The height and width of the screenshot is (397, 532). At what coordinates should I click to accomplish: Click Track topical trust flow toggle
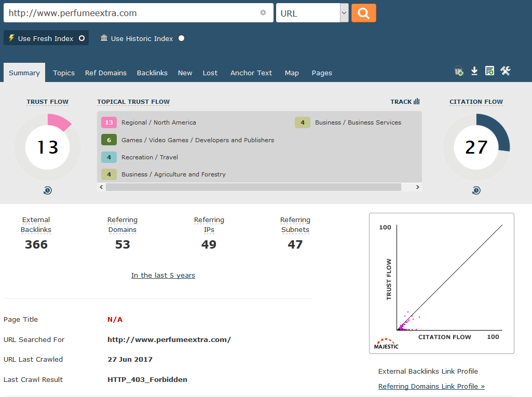point(405,102)
